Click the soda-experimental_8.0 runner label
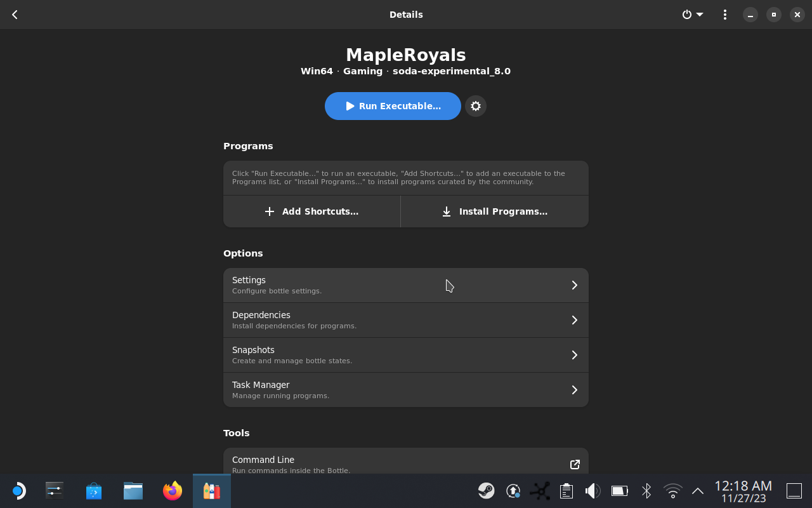The width and height of the screenshot is (812, 508). point(452,71)
